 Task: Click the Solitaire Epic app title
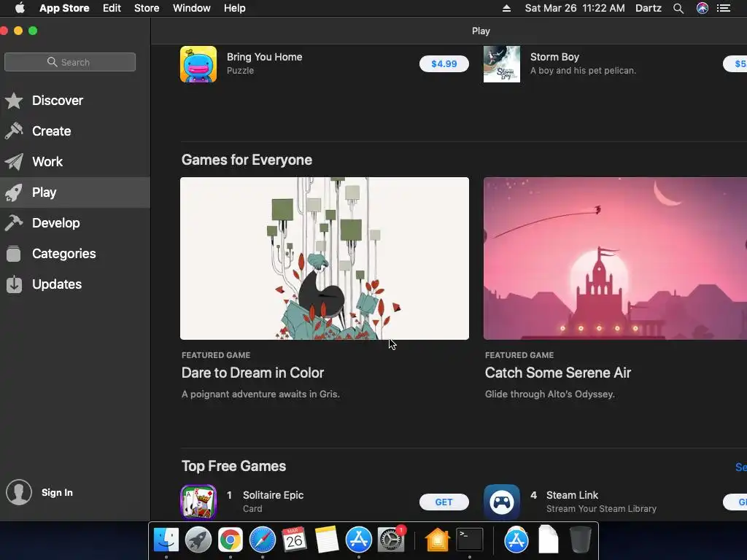pos(273,495)
